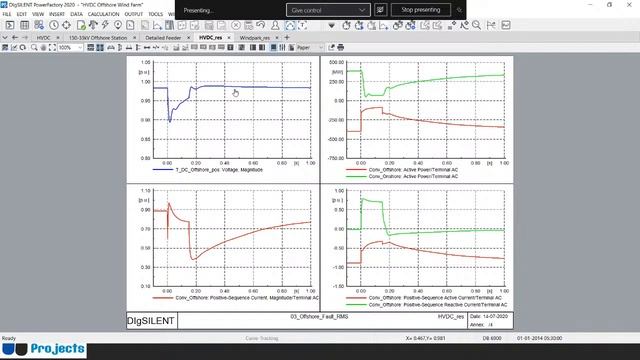
Task: Add a new tab with plus button
Action: coord(287,38)
